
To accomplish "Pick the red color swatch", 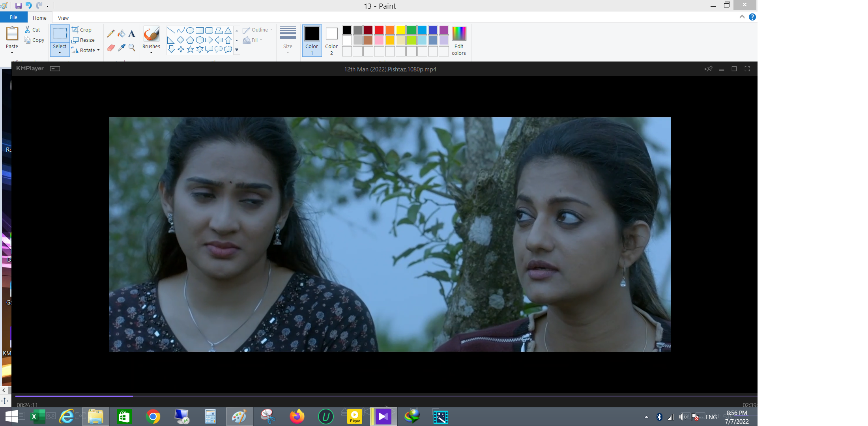I will point(379,30).
